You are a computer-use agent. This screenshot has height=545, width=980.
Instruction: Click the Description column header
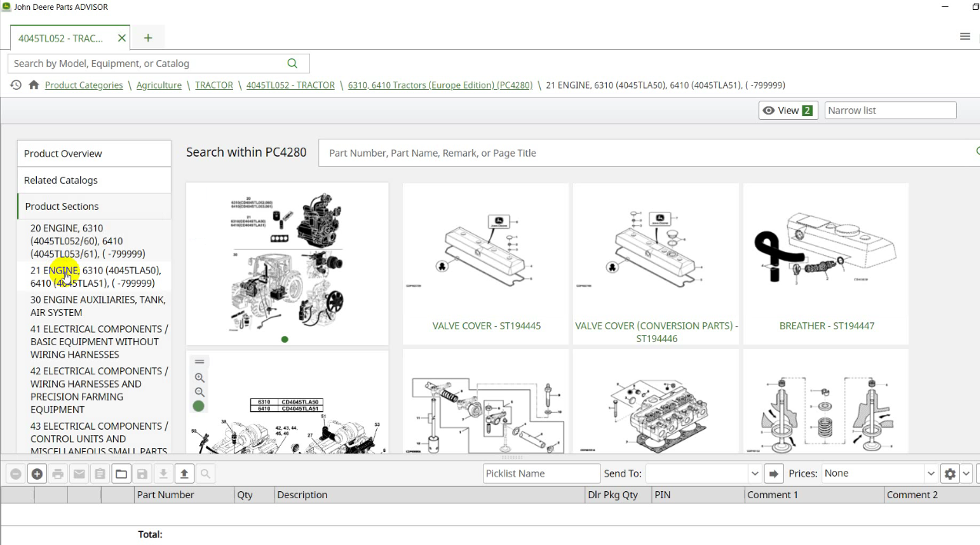(429, 495)
